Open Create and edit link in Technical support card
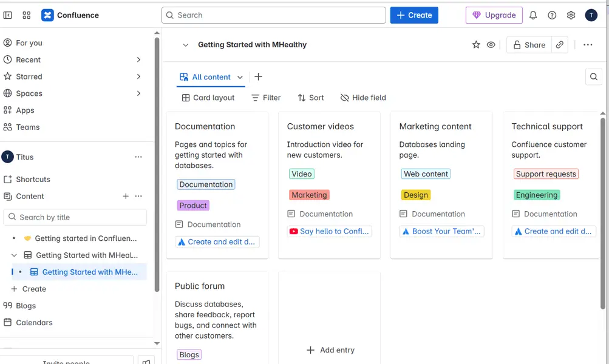Viewport: 609px width, 364px height. 554,231
